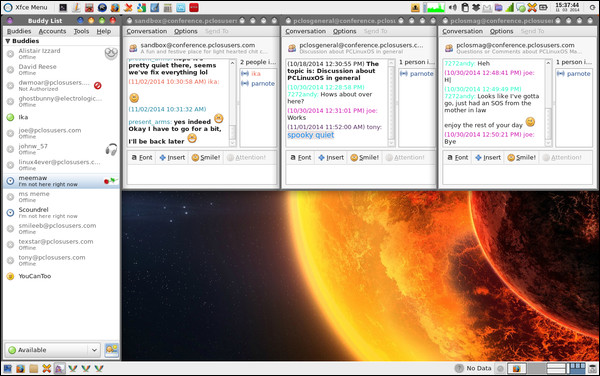Click Insert button in sandbox chat

(172, 157)
